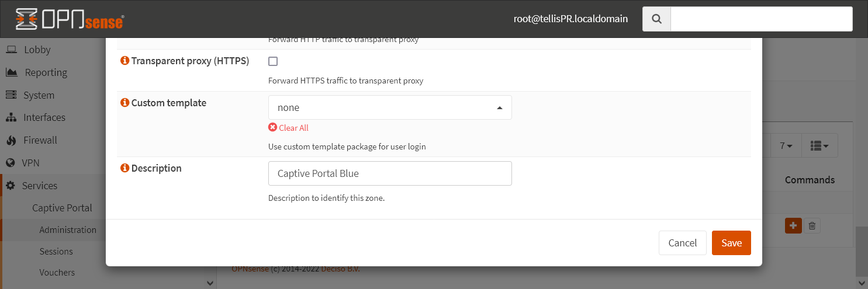Viewport: 868px width, 289px height.
Task: Open the column list selector dropdown
Action: 819,146
